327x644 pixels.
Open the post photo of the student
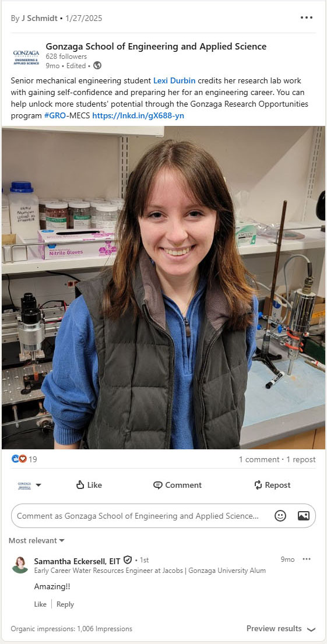[163, 287]
